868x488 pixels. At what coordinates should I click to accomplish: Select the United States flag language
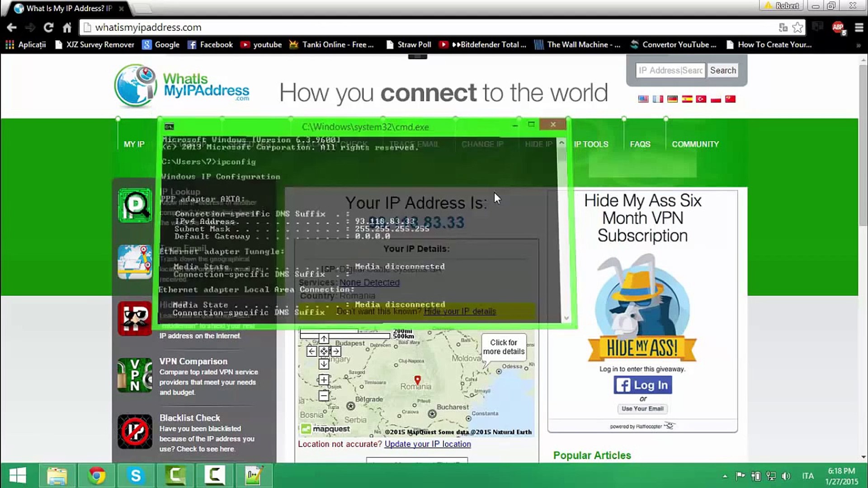643,99
